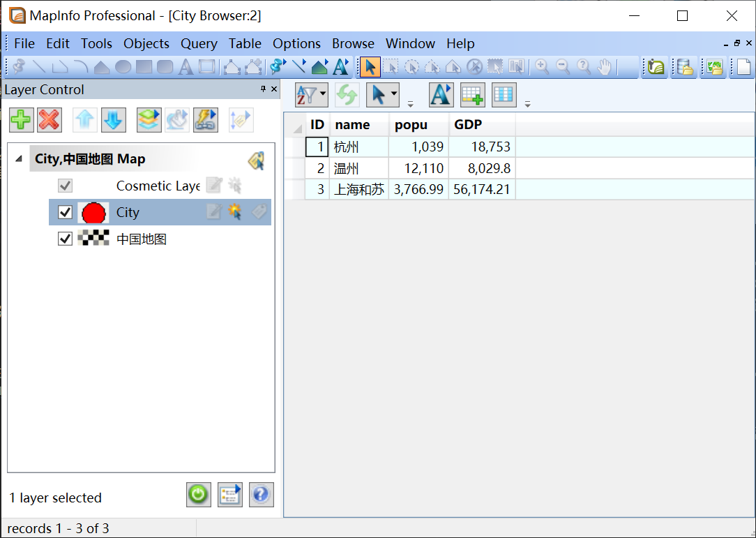Click the GDP column header
This screenshot has height=538, width=756.
point(482,124)
